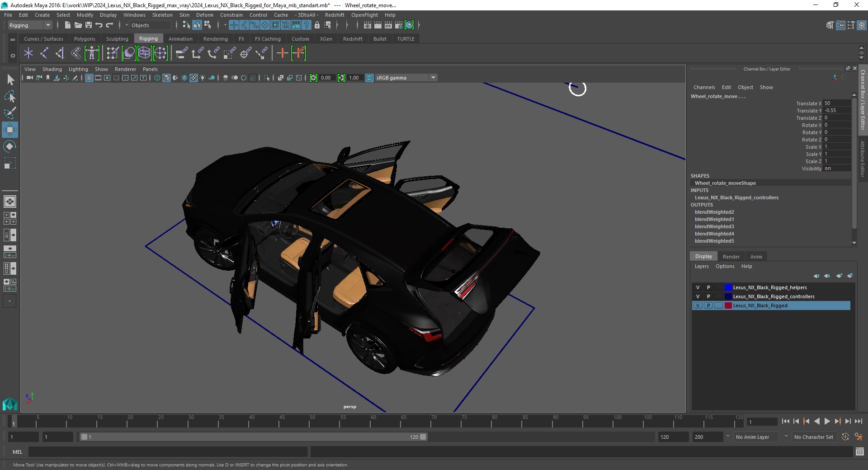Open the shelf options menu button

coord(13,56)
